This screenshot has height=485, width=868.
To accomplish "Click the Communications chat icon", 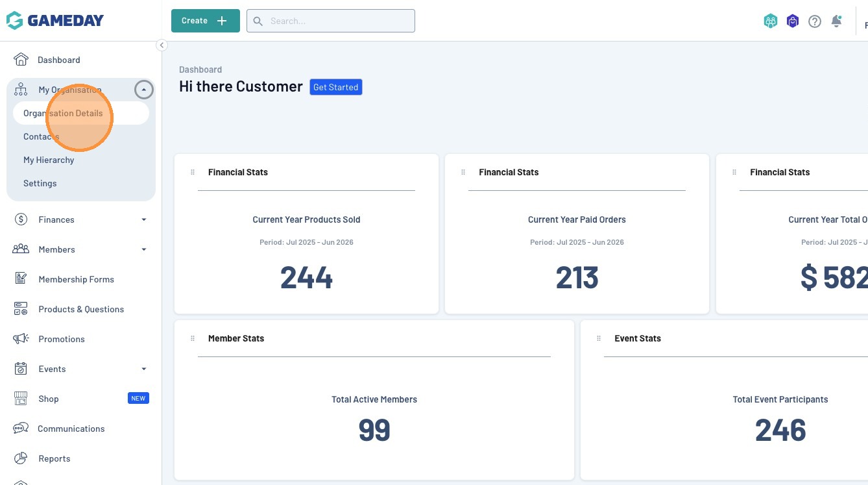I will click(x=21, y=429).
